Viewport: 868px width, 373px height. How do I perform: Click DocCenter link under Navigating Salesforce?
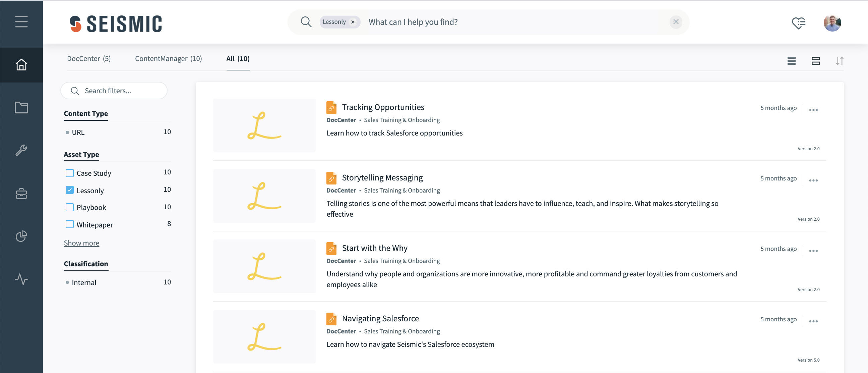tap(341, 331)
